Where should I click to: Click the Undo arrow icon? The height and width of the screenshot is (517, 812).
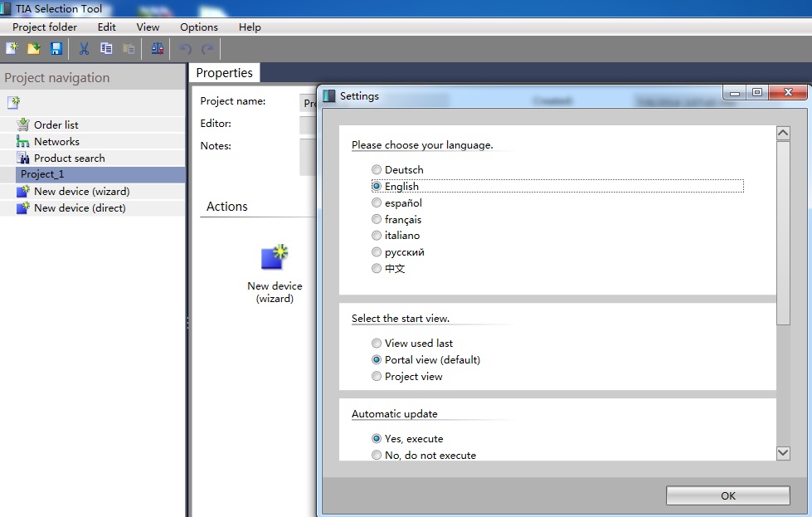point(186,49)
